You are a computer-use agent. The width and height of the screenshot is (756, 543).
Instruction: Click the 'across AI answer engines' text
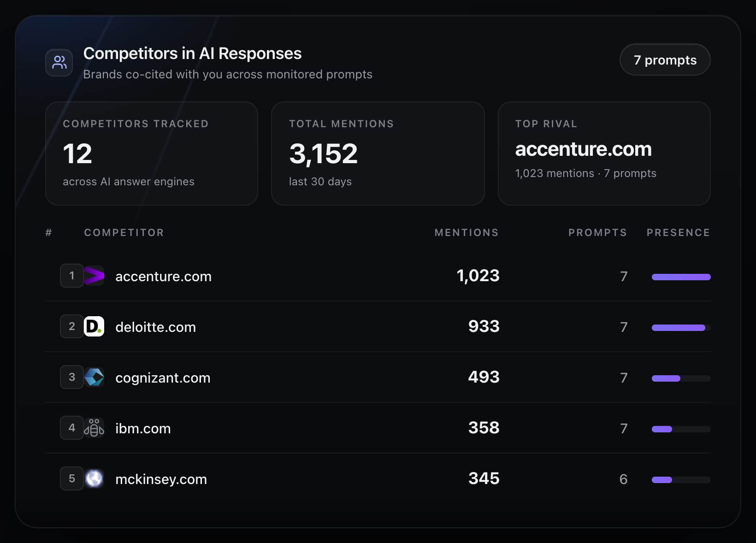click(x=129, y=182)
